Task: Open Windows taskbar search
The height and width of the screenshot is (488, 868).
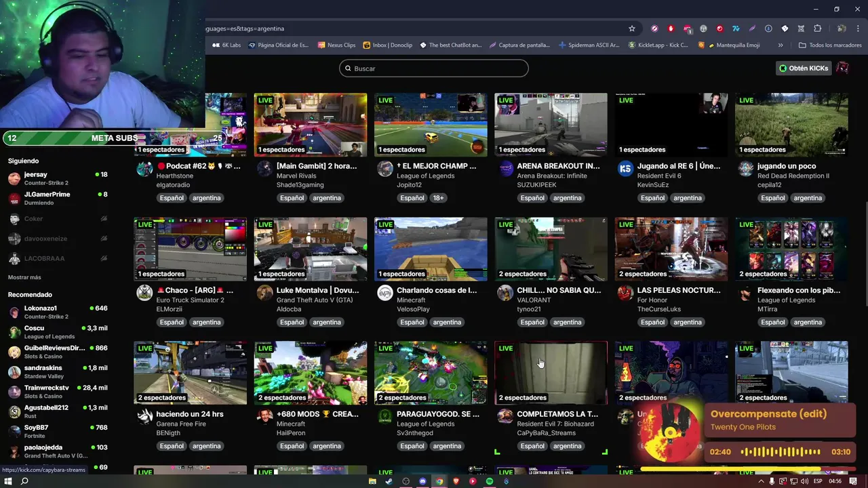Action: coord(24,481)
